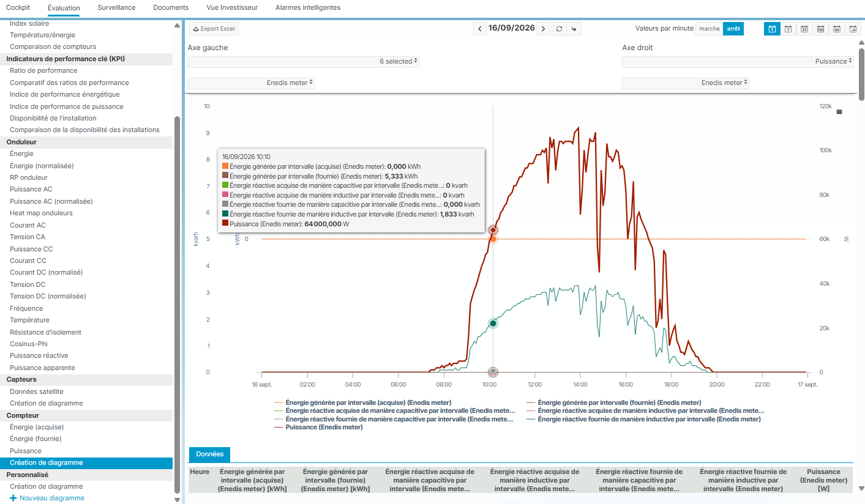The width and height of the screenshot is (865, 504).
Task: Open Heat map onduleurs in the sidebar
Action: (x=41, y=213)
